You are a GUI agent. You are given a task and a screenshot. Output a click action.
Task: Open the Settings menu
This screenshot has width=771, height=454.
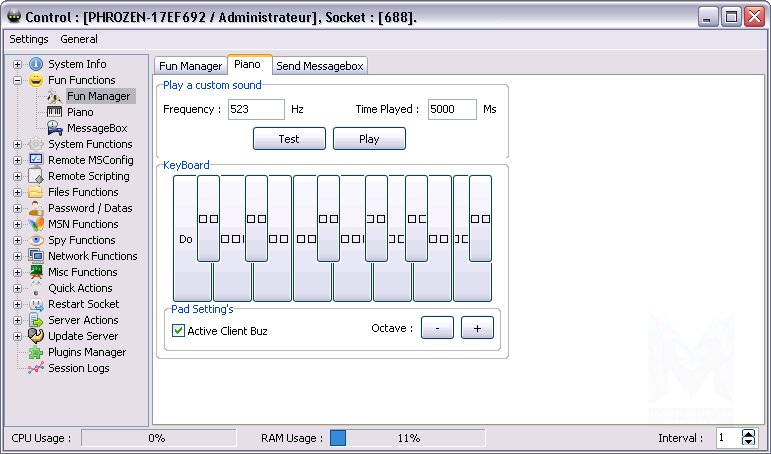click(x=29, y=39)
